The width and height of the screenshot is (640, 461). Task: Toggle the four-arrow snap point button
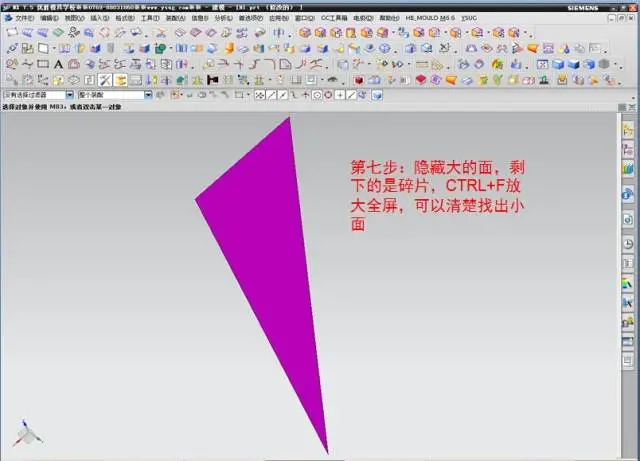tap(260, 96)
